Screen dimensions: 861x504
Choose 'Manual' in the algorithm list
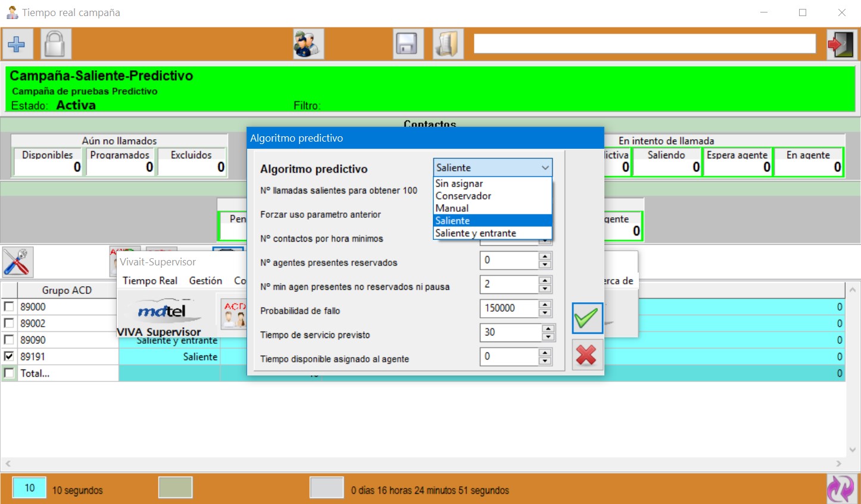(492, 208)
